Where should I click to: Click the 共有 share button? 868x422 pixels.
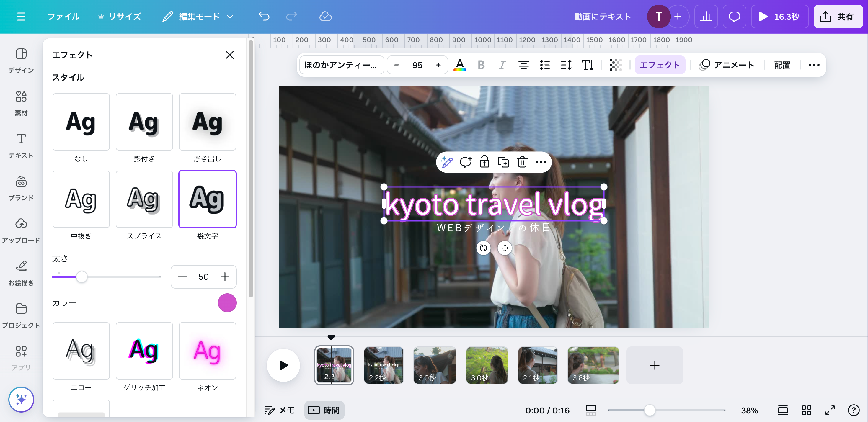click(x=838, y=17)
